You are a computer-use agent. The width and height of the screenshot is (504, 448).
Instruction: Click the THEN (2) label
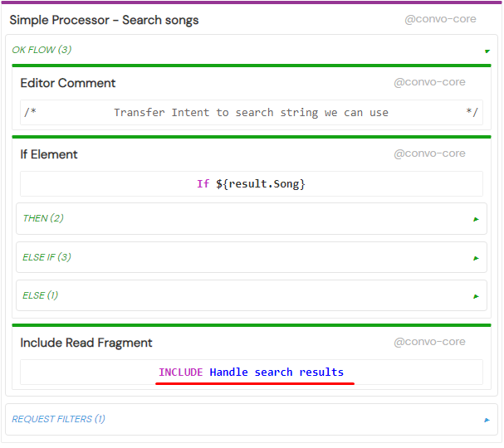click(43, 218)
